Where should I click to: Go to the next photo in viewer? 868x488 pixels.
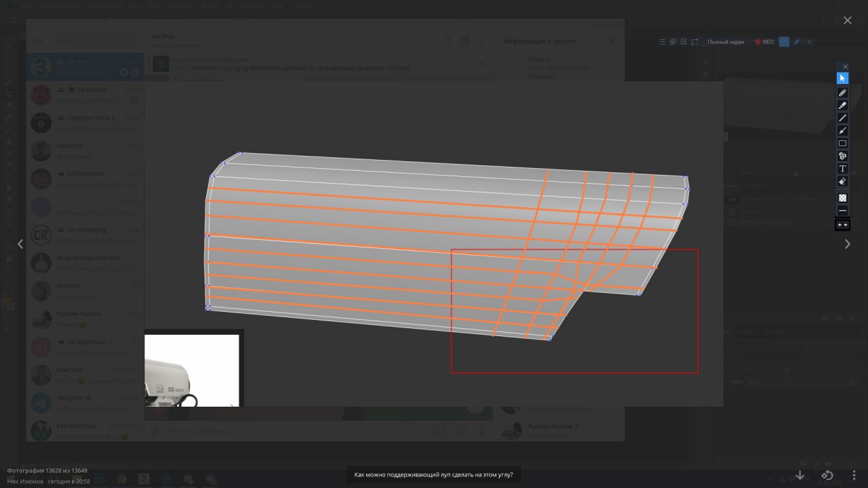pos(847,244)
